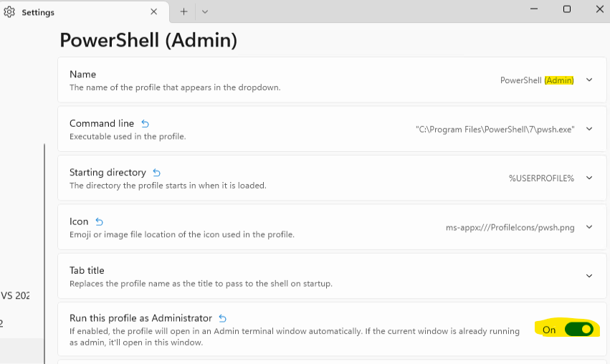The width and height of the screenshot is (610, 364).
Task: Click the ms-appx ProfileIcons pwsh.png value
Action: (510, 228)
